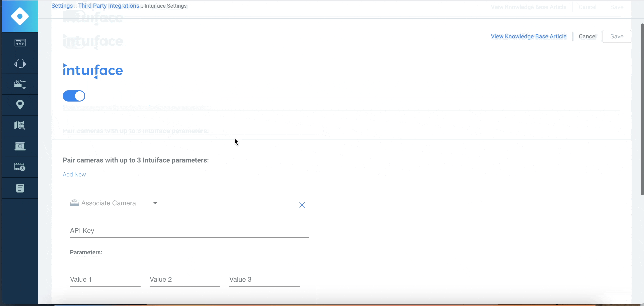Go to Settings breadcrumb
Screen dimensions: 644x306
tap(62, 6)
